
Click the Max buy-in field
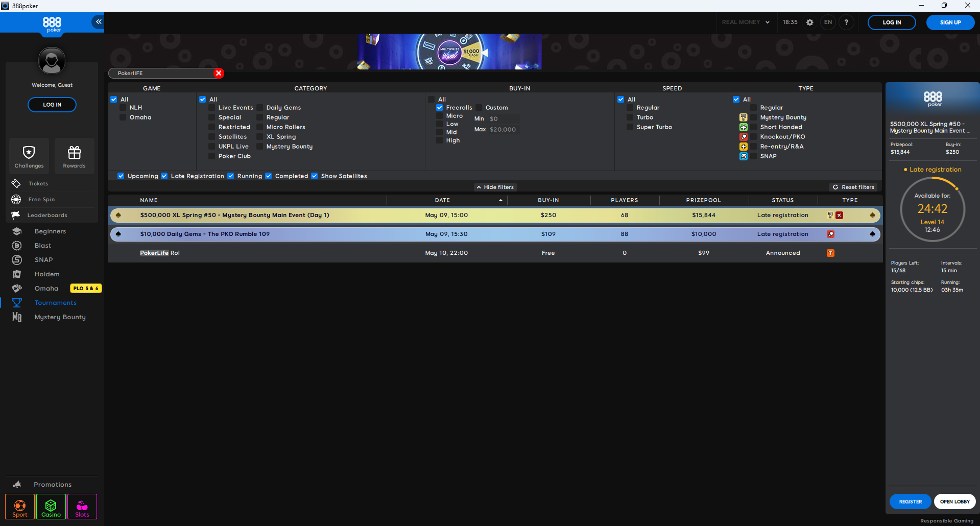click(504, 130)
